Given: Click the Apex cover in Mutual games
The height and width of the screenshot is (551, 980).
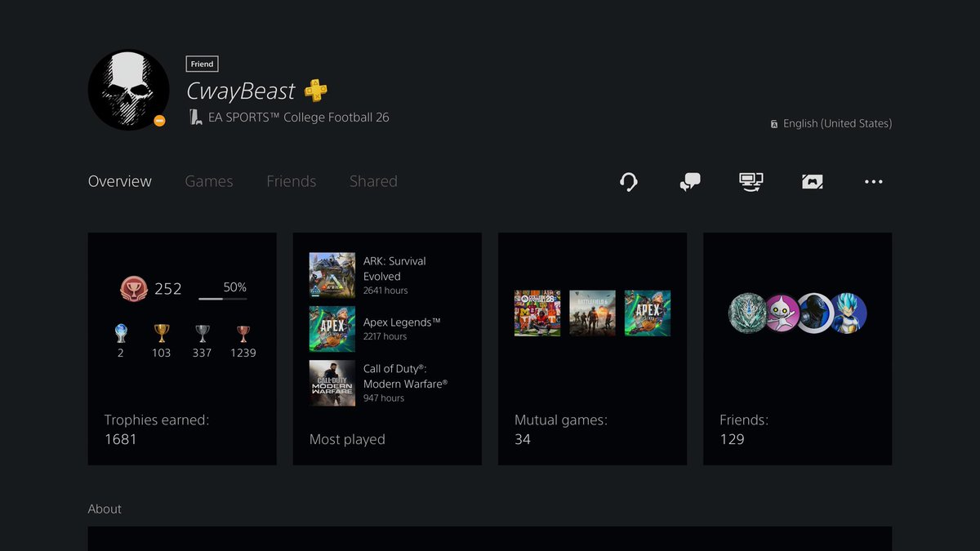Looking at the screenshot, I should click(x=648, y=313).
